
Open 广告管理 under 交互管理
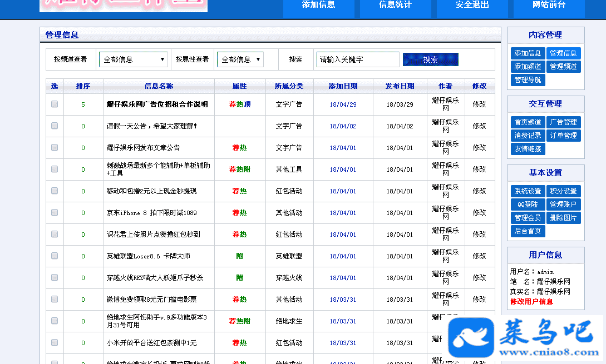563,122
